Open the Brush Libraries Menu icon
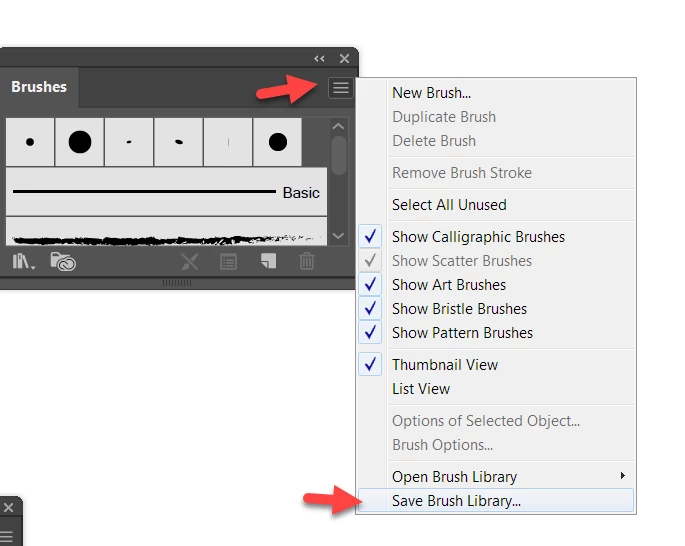Image resolution: width=685 pixels, height=546 pixels. (24, 262)
